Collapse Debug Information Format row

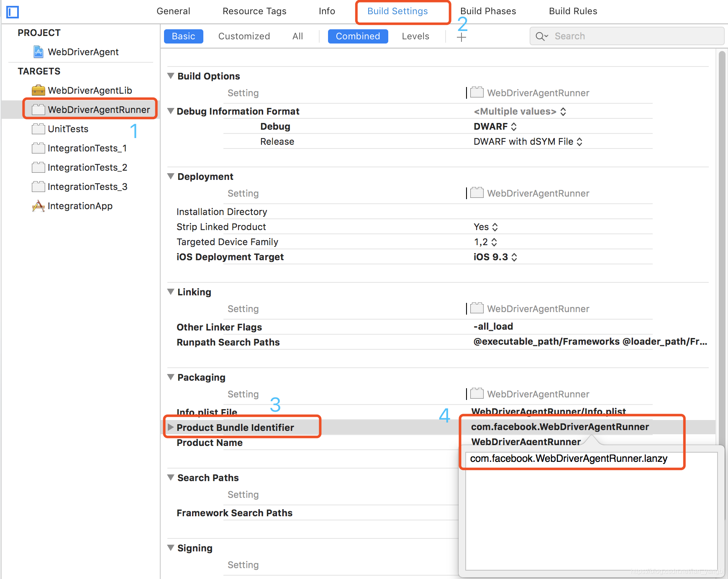[171, 111]
